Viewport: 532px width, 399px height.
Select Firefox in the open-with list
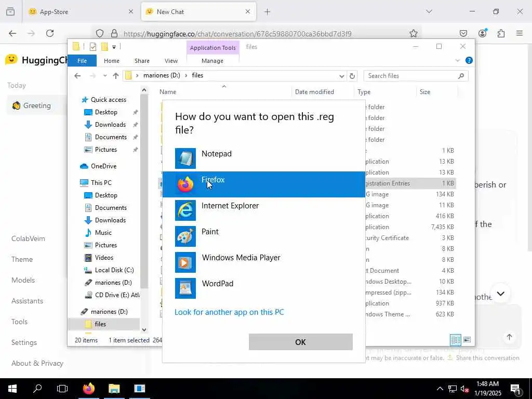tap(263, 184)
